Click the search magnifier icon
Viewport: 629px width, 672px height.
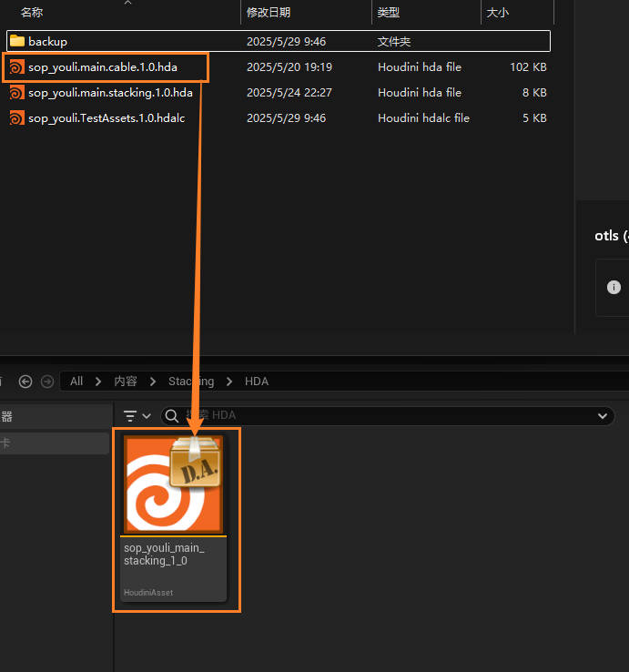tap(170, 416)
